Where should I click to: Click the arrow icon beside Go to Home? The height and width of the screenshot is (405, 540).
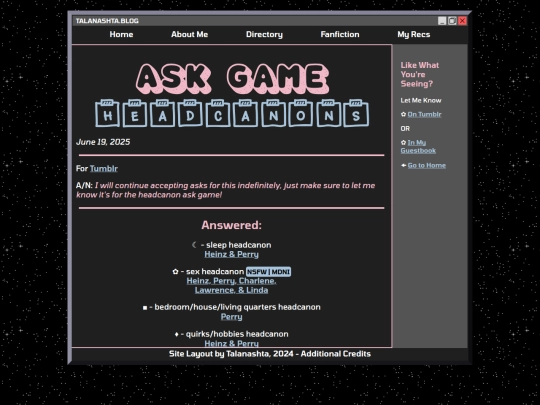pyautogui.click(x=404, y=165)
